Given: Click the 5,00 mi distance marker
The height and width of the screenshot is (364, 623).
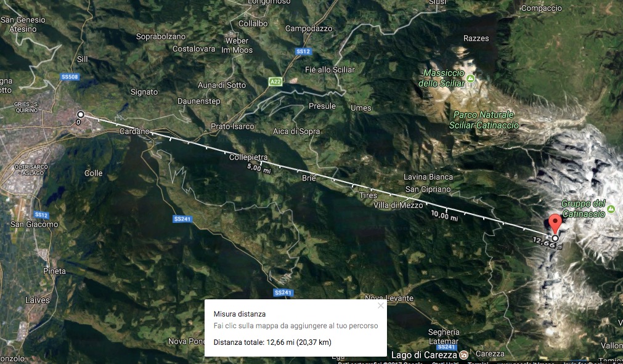Looking at the screenshot, I should point(259,168).
